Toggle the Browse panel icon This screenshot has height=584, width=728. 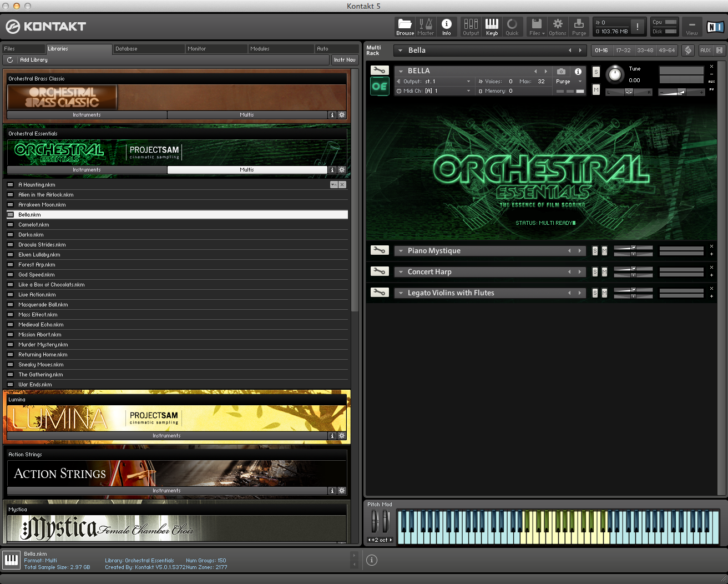pyautogui.click(x=405, y=27)
